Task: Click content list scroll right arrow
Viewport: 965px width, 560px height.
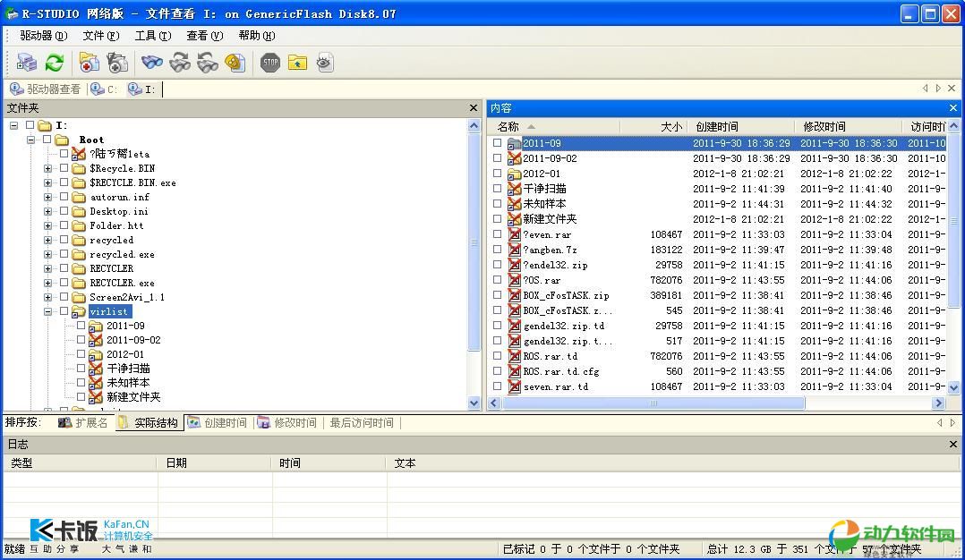Action: tap(938, 403)
